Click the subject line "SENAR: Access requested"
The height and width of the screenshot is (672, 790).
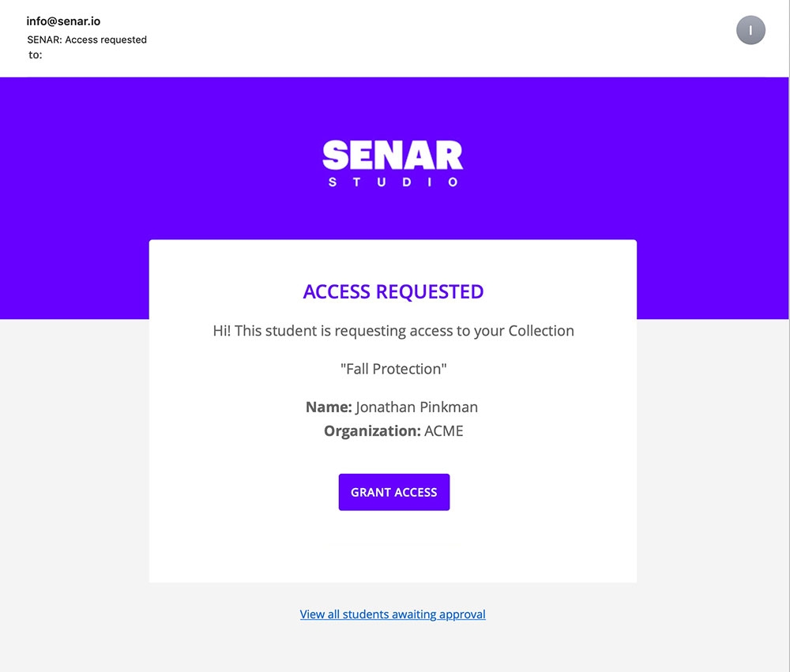[x=87, y=39]
